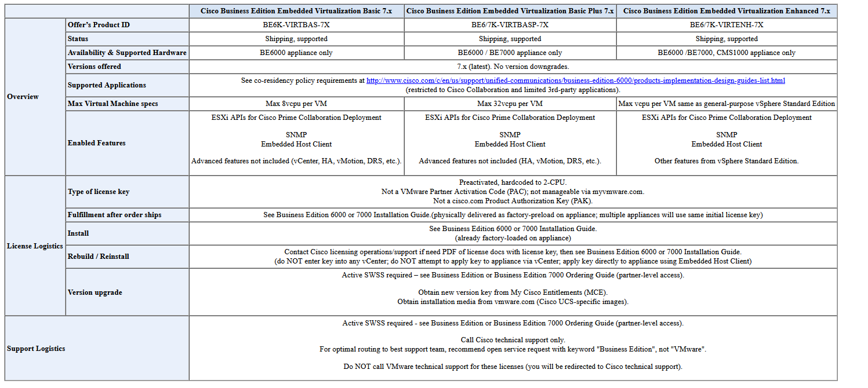Image resolution: width=868 pixels, height=388 pixels.
Task: Click the 'License Logistics' section label
Action: coord(35,246)
